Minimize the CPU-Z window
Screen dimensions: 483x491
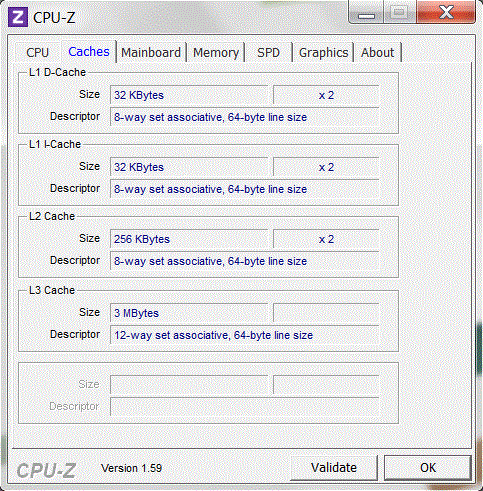coord(366,13)
